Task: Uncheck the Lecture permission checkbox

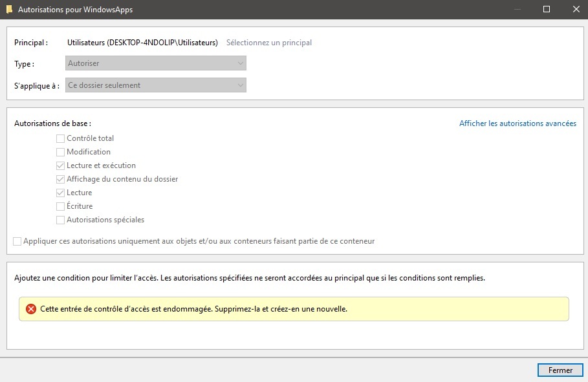Action: click(61, 193)
